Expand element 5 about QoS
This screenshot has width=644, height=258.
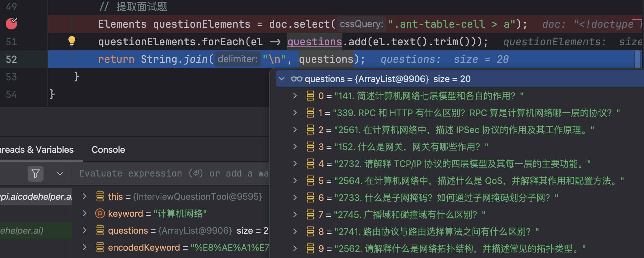[x=295, y=180]
